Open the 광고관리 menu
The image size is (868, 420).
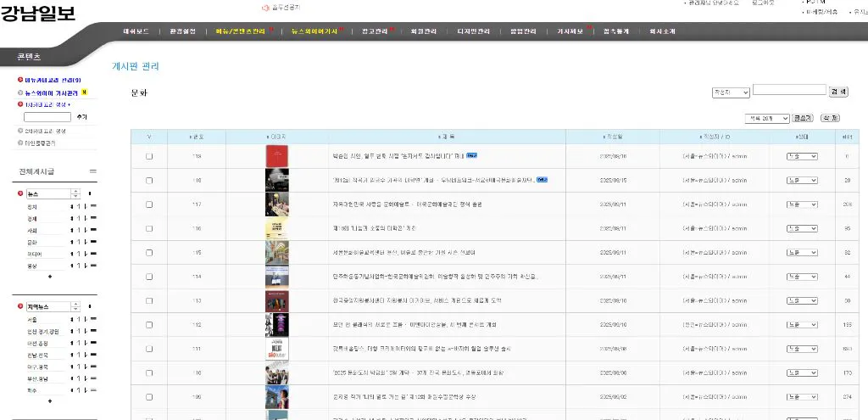click(x=375, y=31)
